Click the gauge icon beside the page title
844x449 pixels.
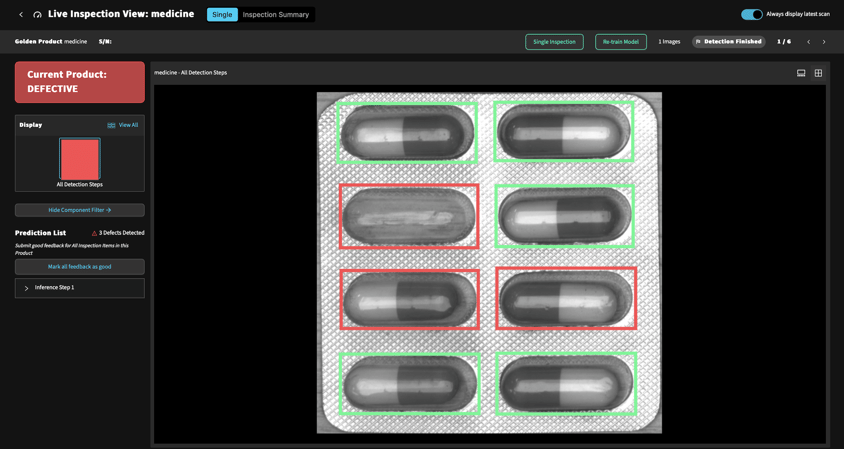tap(38, 15)
